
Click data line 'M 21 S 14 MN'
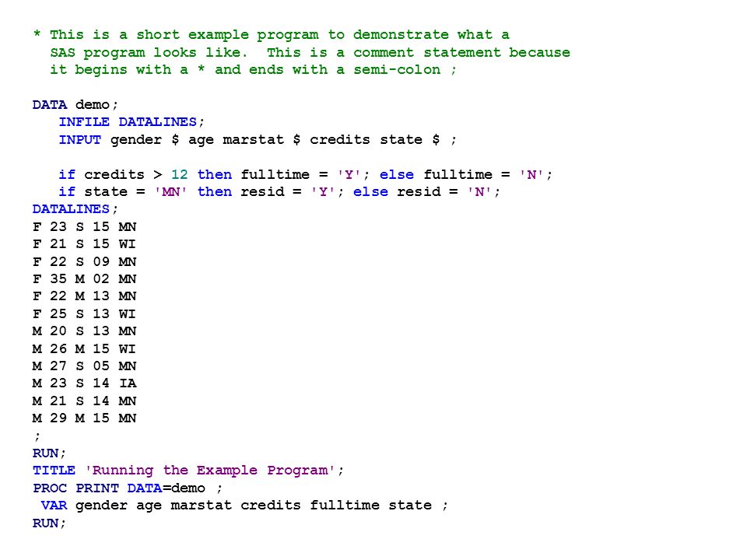coord(84,401)
